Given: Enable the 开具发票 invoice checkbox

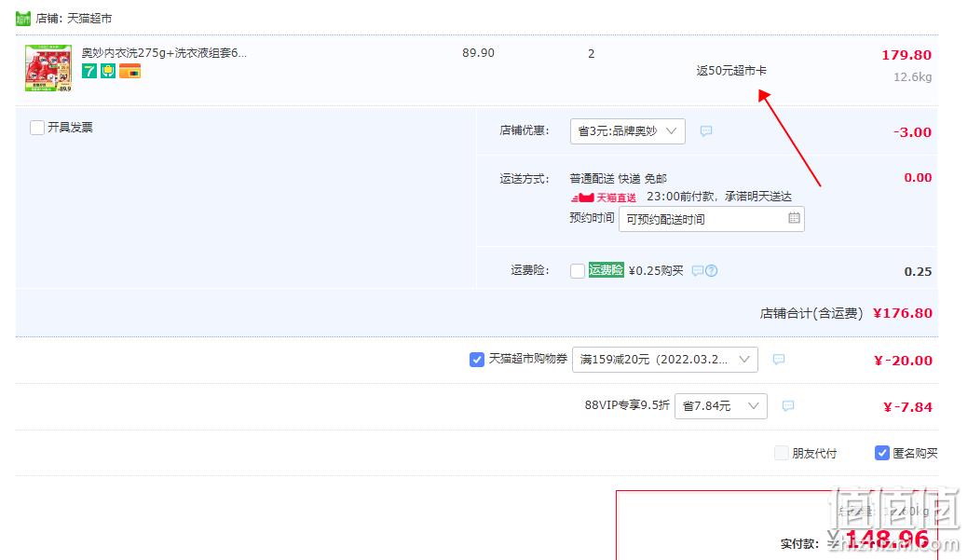Looking at the screenshot, I should tap(37, 128).
